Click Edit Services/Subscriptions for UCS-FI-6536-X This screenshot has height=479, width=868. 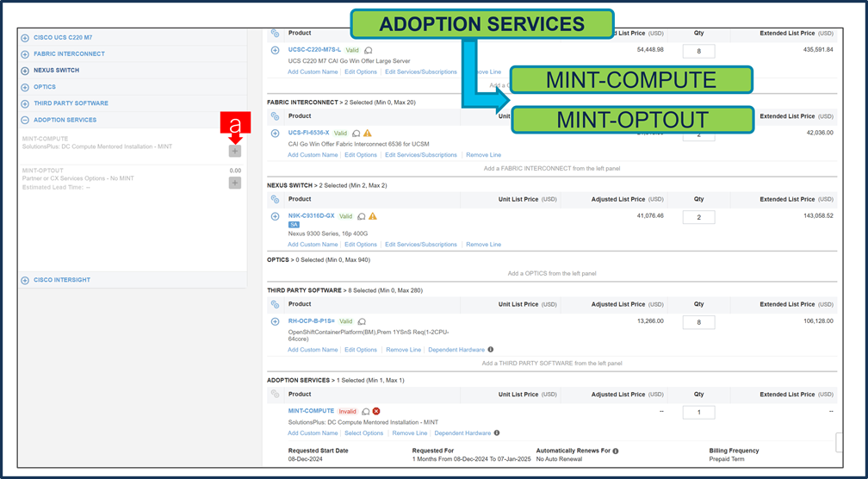pyautogui.click(x=421, y=155)
